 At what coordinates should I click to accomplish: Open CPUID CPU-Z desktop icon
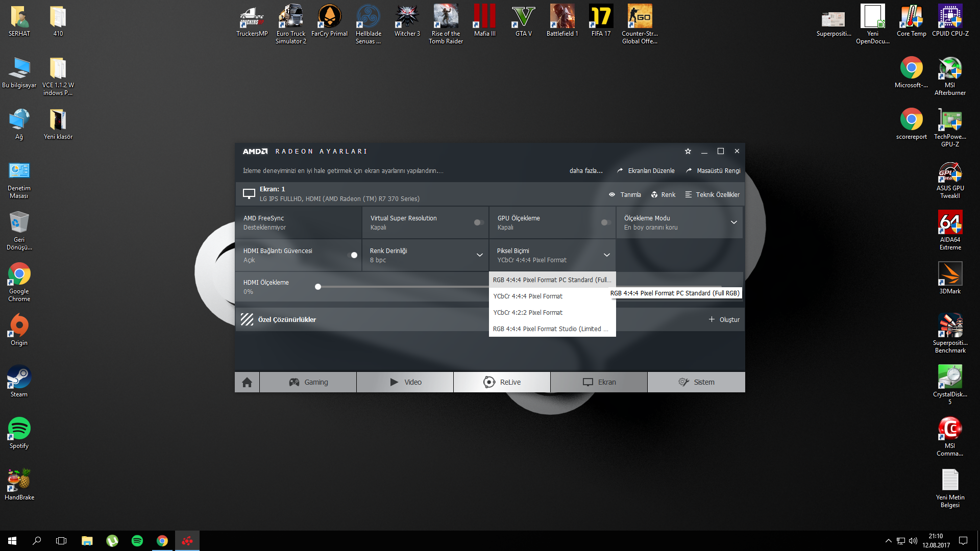point(950,21)
